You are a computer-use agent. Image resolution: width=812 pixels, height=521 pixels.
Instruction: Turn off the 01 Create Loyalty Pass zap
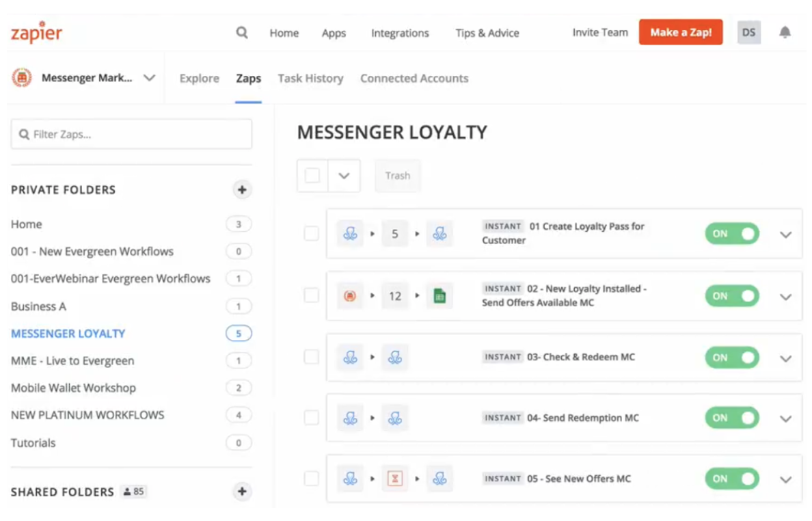[x=732, y=234]
